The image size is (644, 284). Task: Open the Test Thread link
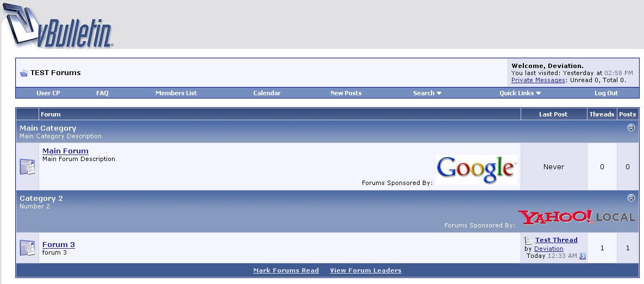click(x=556, y=240)
